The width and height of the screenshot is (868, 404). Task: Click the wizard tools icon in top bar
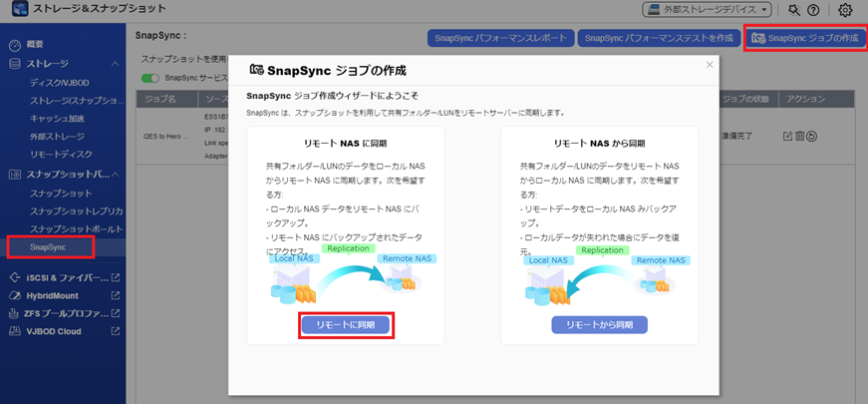pos(794,10)
